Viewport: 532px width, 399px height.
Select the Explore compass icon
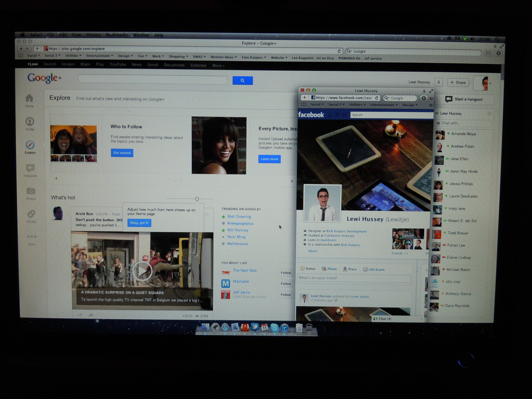(30, 145)
